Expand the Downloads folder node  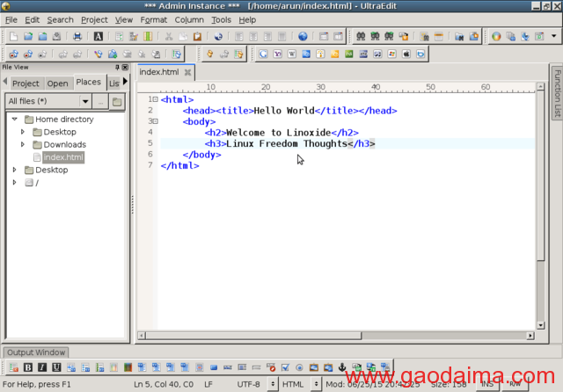point(23,144)
